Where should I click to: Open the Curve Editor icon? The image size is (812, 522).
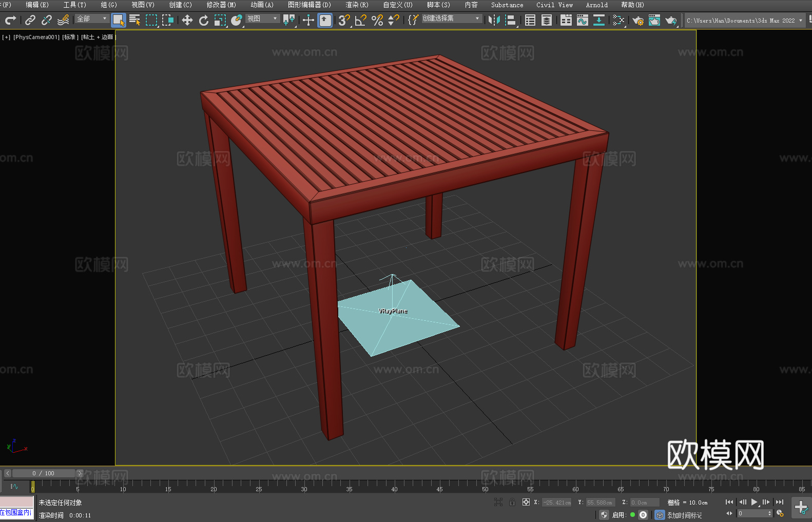click(583, 20)
